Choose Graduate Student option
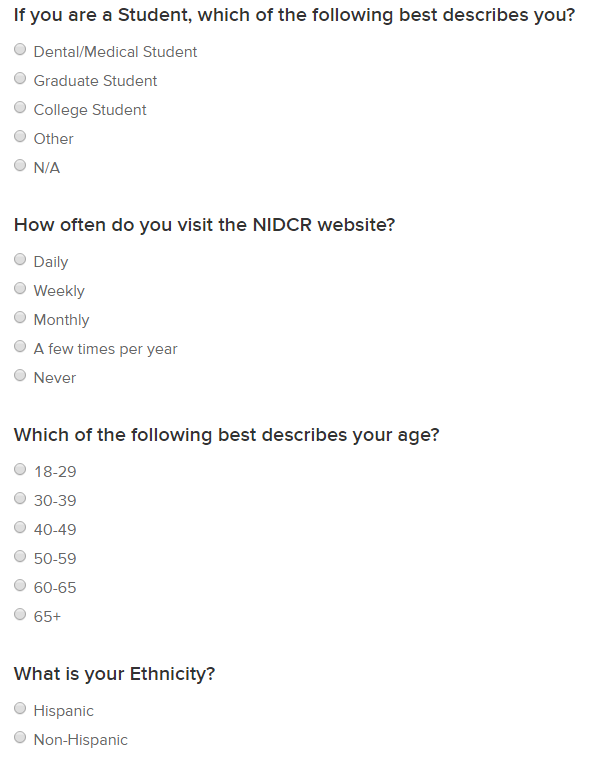614x764 pixels. tap(20, 79)
